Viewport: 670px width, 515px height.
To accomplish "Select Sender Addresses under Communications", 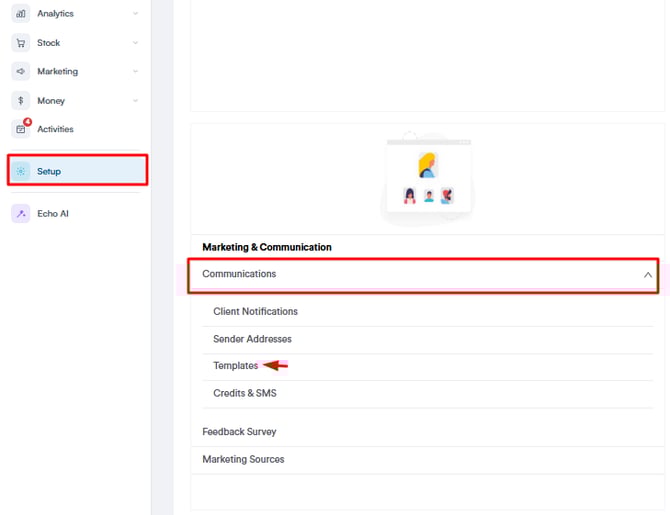I will (x=252, y=339).
